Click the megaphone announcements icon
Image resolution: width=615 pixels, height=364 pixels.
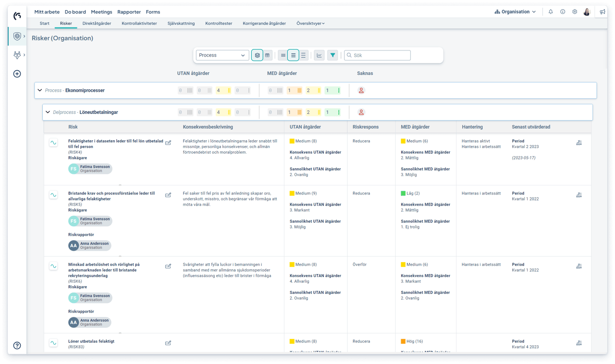[x=602, y=12]
